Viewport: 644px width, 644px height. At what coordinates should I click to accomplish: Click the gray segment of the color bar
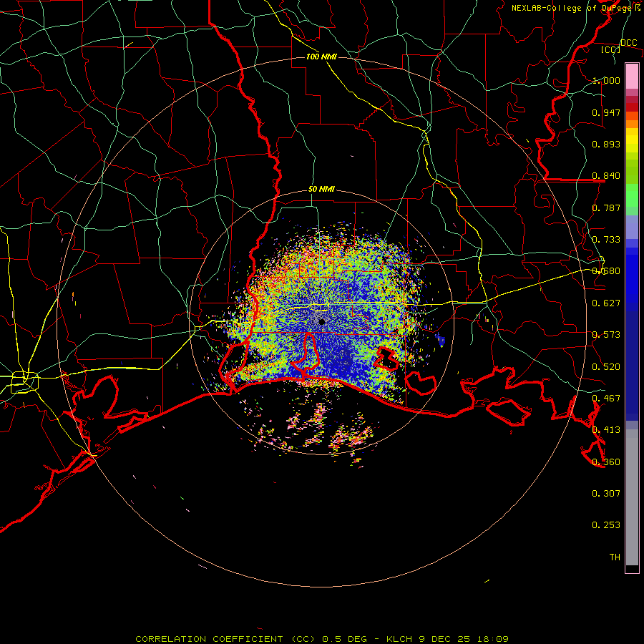[x=632, y=497]
